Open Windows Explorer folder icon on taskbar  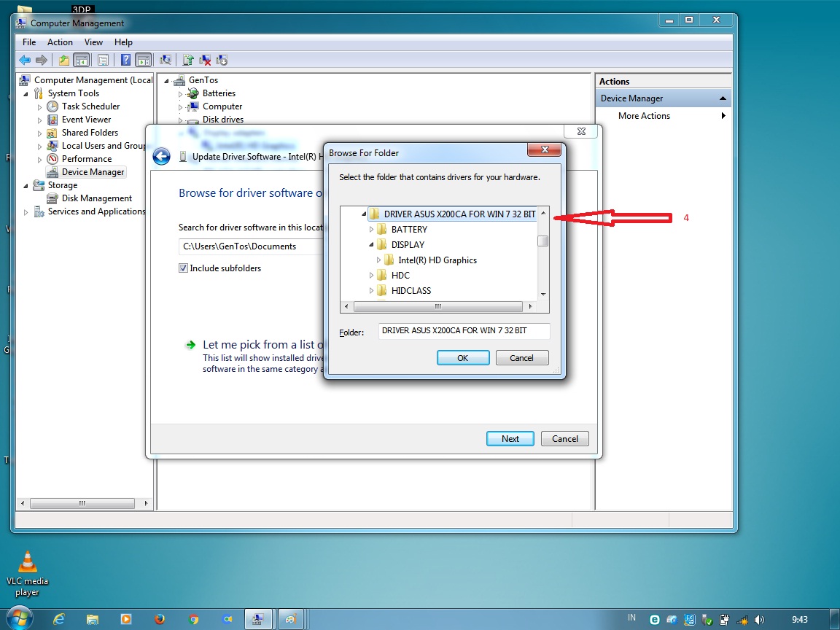click(92, 619)
